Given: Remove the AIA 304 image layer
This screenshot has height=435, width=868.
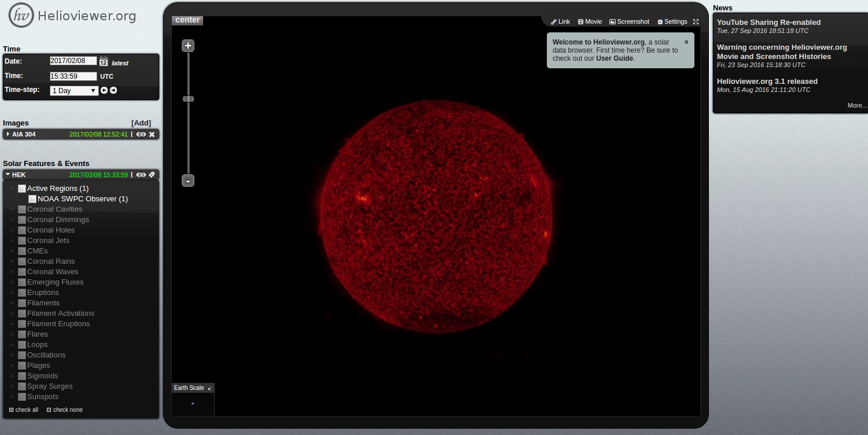Looking at the screenshot, I should click(x=152, y=134).
